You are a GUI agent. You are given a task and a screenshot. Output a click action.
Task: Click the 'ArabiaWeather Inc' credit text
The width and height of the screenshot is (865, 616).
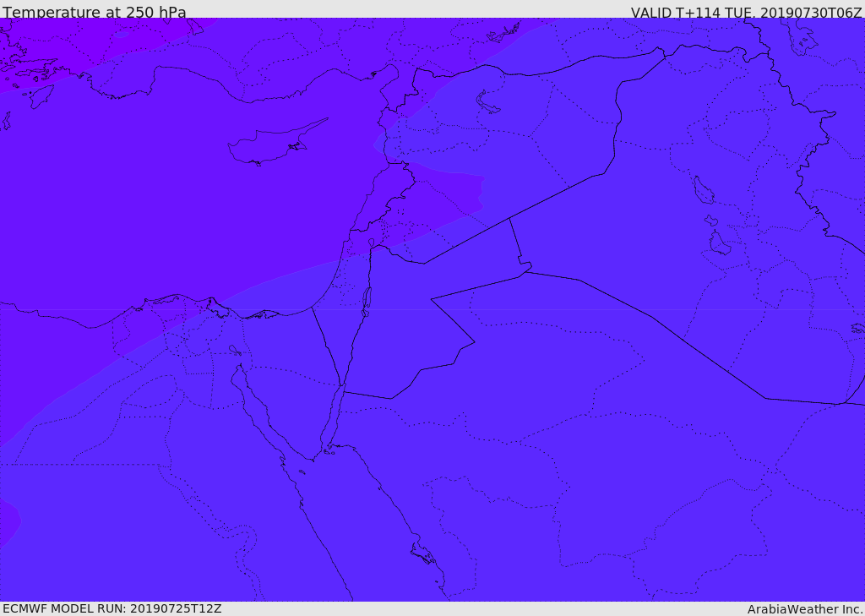(805, 609)
